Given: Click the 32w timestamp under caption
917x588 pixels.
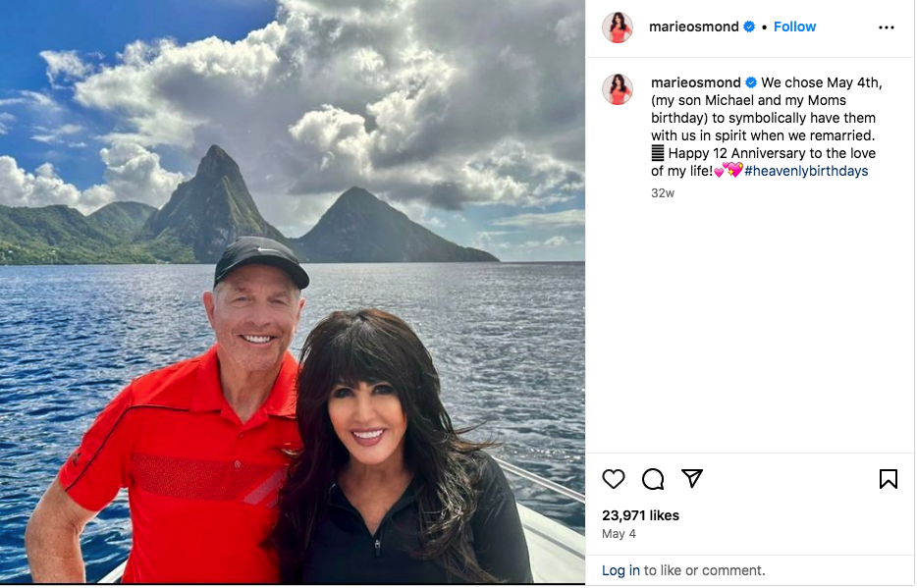Looking at the screenshot, I should point(663,192).
